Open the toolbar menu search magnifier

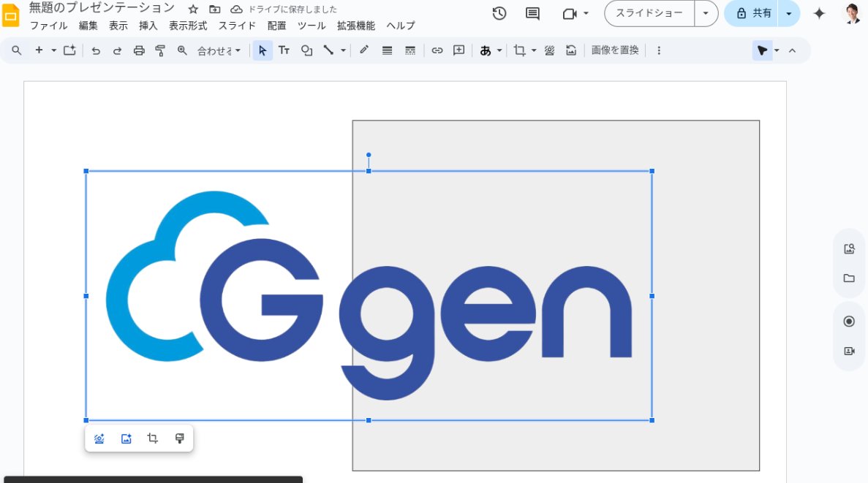point(17,50)
